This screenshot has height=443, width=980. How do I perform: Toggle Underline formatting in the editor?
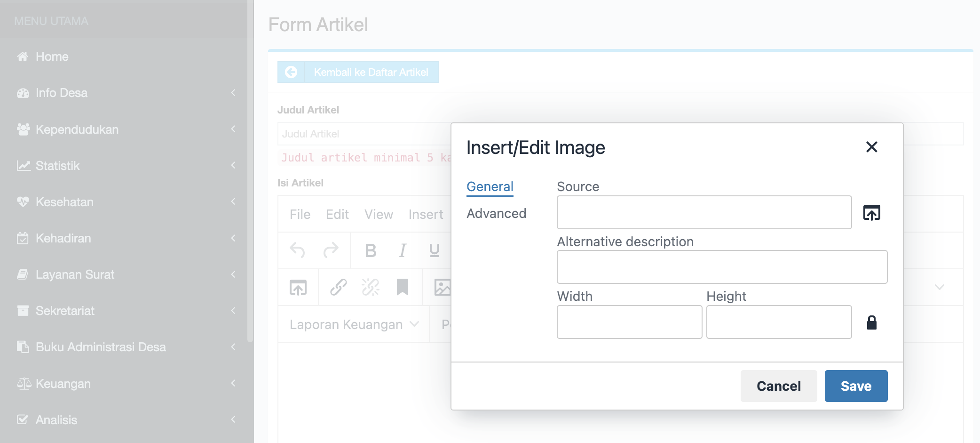(x=434, y=250)
